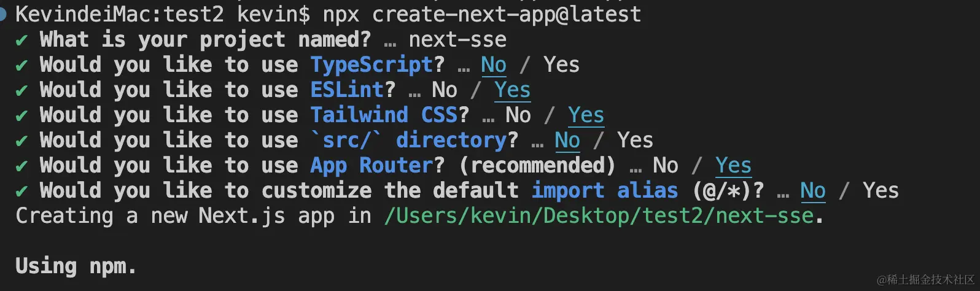Click the blue 'App Router' keyword
Image resolution: width=980 pixels, height=291 pixels.
(x=371, y=165)
